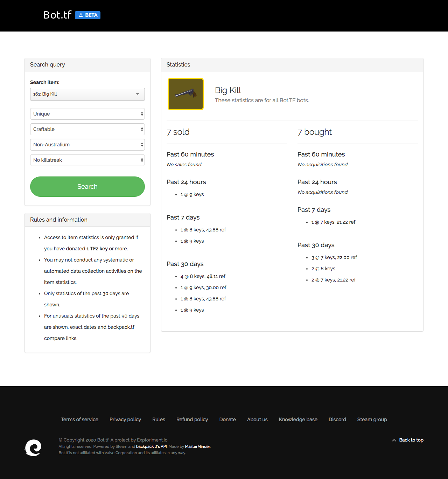Open the Knowledge base footer link

[x=298, y=419]
